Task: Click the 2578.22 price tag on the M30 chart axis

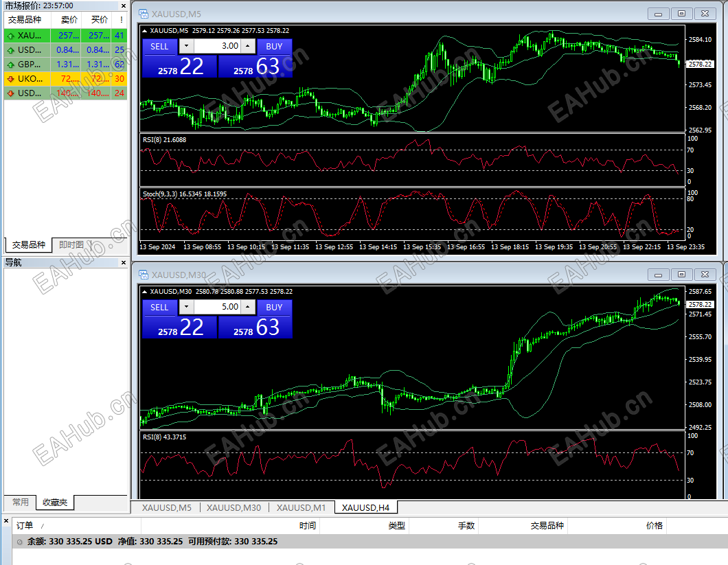Action: [x=700, y=305]
